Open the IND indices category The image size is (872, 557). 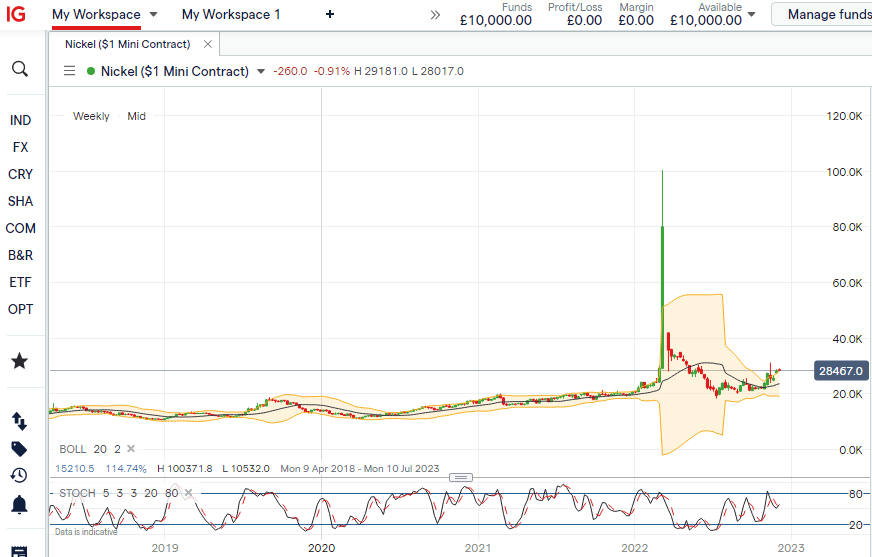coord(20,120)
